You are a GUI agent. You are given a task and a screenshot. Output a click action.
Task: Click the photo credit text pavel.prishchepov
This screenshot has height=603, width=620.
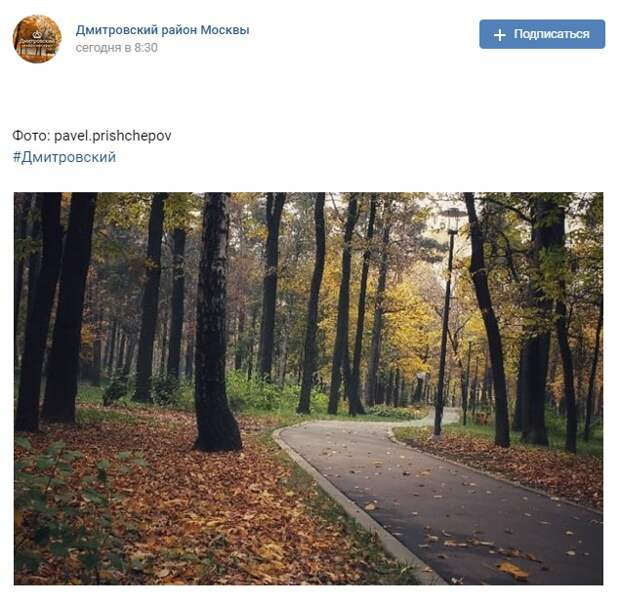pyautogui.click(x=113, y=136)
